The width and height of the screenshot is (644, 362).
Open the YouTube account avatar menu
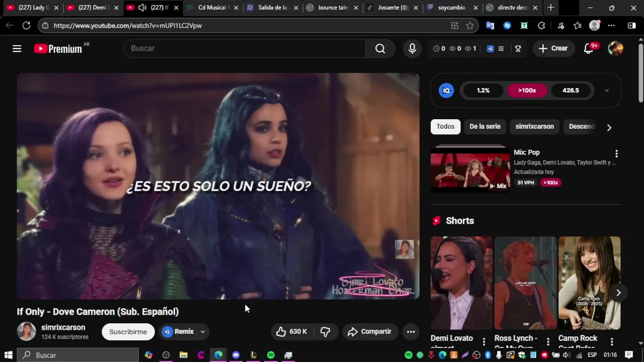[x=615, y=48]
